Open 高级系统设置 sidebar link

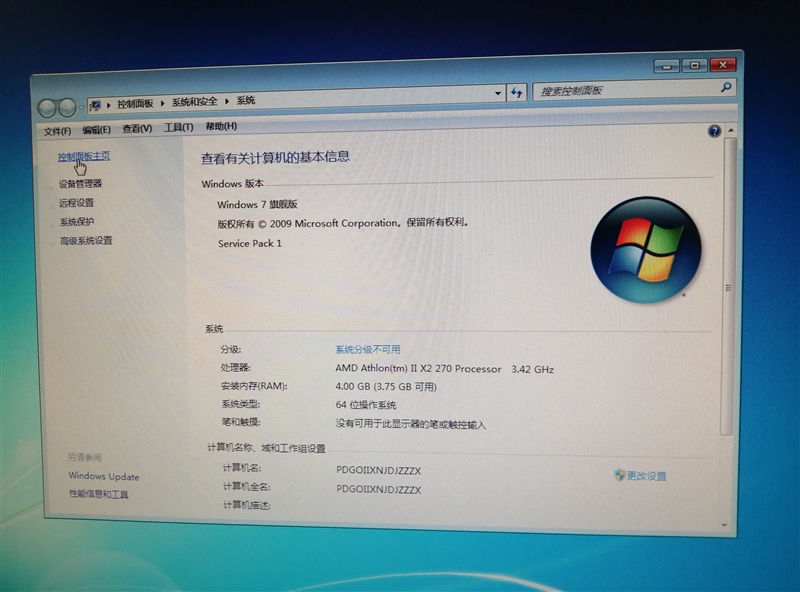[x=86, y=240]
